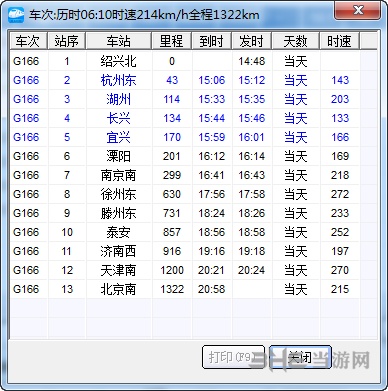Image resolution: width=388 pixels, height=391 pixels.
Task: Click arrival time 20:21
Action: pyautogui.click(x=212, y=270)
